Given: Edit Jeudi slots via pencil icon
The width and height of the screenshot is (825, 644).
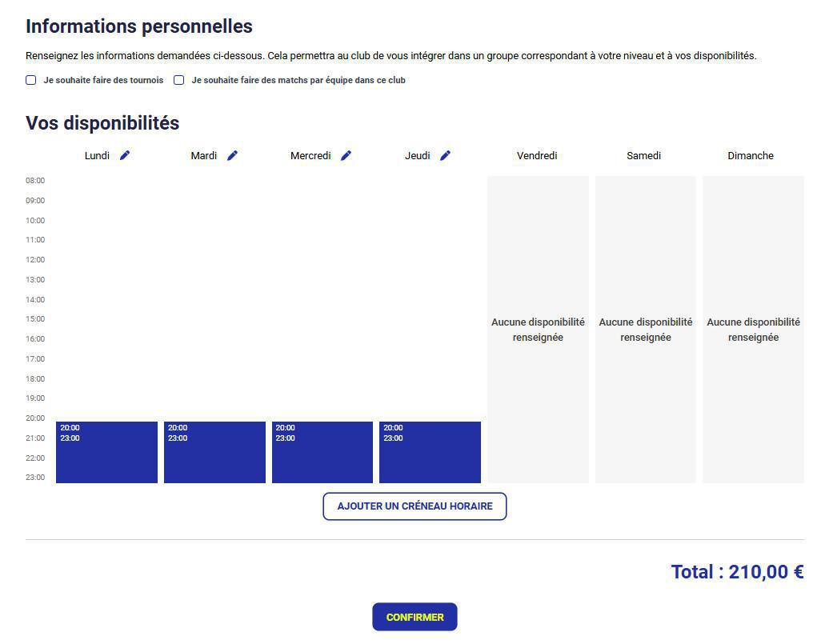Looking at the screenshot, I should [x=445, y=155].
